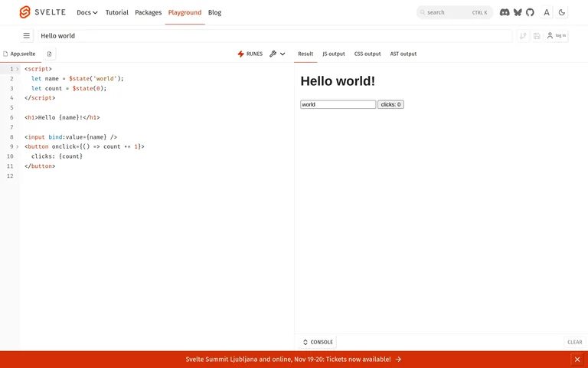Open the hamburger sidebar menu
Screen dimensions: 588x368
tap(26, 36)
